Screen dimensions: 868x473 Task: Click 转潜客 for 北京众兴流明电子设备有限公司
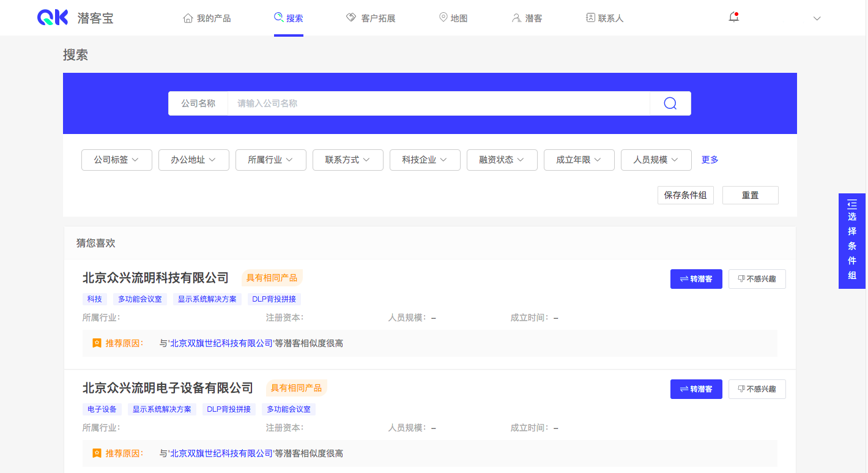pos(696,389)
